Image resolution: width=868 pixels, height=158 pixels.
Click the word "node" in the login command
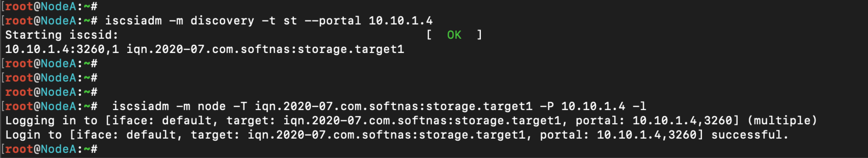point(211,106)
